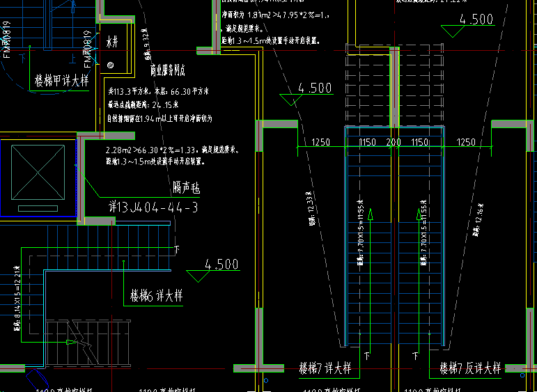Viewport: 537px width, 392px height.
Task: Click the elevator car X symbol
Action: (38, 172)
